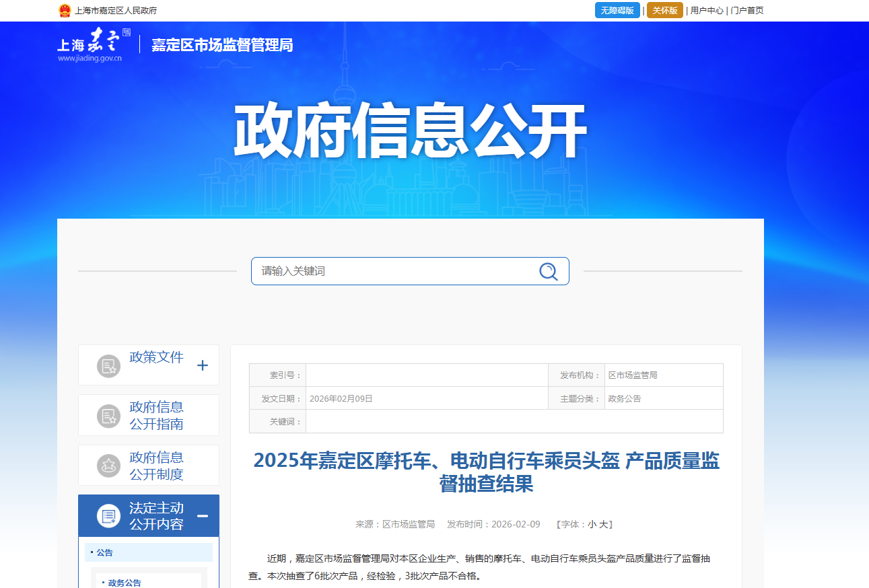Open the 用户中心 user center link

706,10
